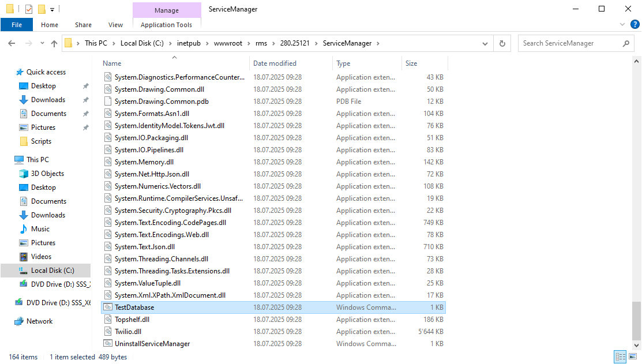Click Pictures icon under This PC
This screenshot has height=364, width=642.
point(24,243)
